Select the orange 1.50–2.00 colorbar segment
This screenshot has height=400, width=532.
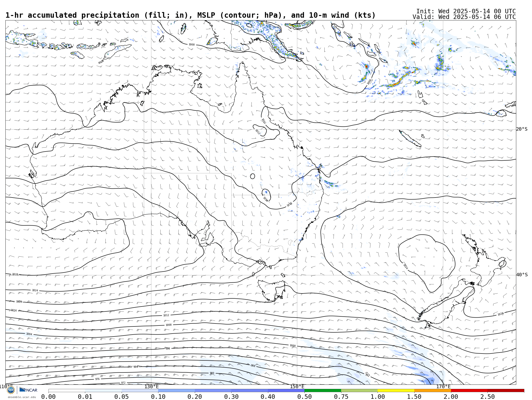click(x=432, y=391)
